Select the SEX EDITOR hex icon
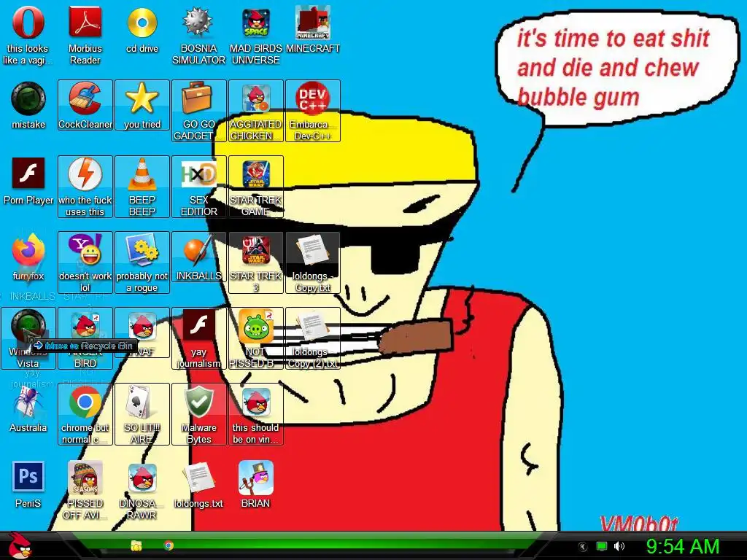Image resolution: width=747 pixels, height=560 pixels. click(x=198, y=186)
